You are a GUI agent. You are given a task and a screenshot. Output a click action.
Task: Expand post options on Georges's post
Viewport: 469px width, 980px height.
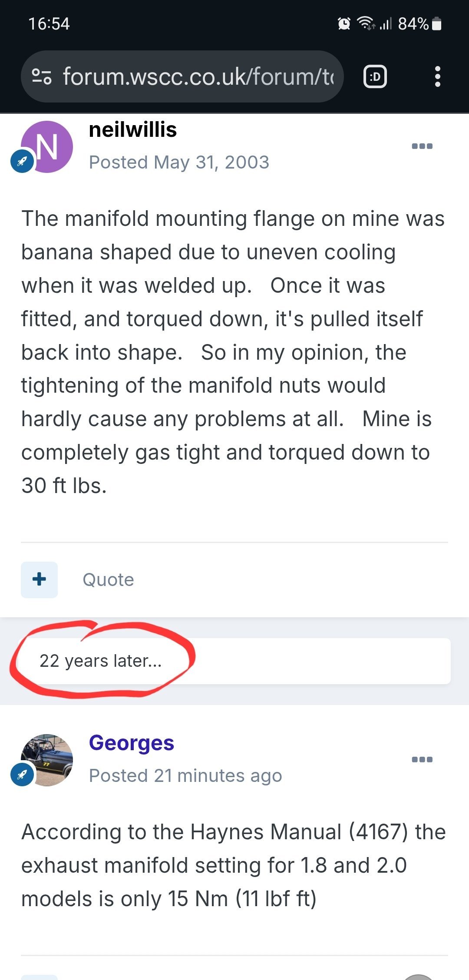[x=422, y=760]
